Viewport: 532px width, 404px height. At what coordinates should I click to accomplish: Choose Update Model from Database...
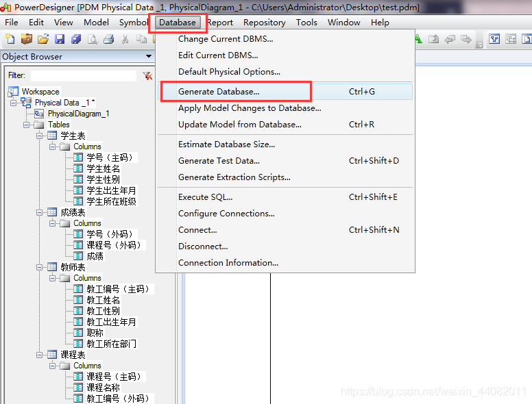(285, 125)
